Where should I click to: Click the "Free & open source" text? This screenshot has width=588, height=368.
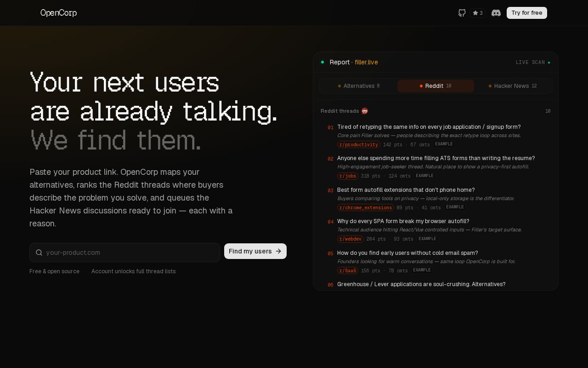click(x=54, y=271)
